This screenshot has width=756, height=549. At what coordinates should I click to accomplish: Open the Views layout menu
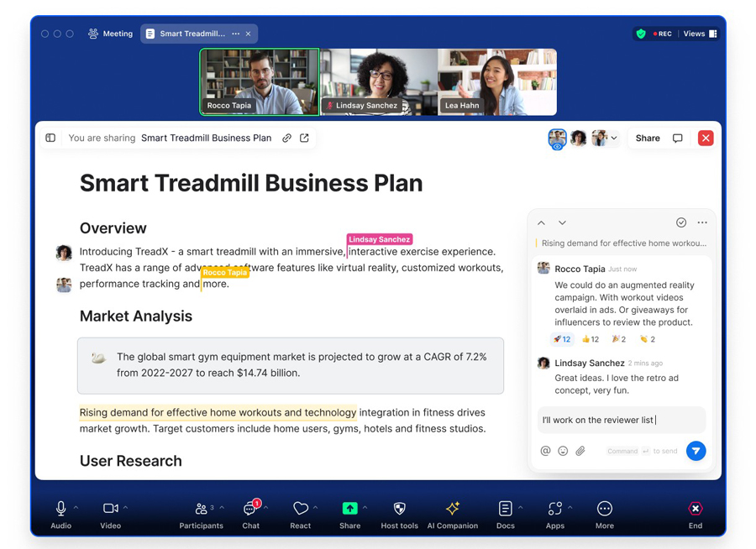pyautogui.click(x=700, y=34)
